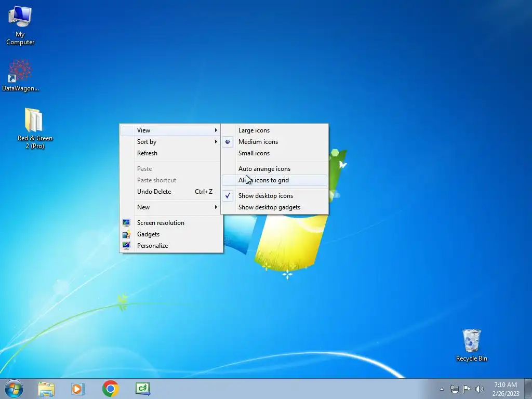
Task: Toggle Auto arrange icons
Action: point(274,169)
